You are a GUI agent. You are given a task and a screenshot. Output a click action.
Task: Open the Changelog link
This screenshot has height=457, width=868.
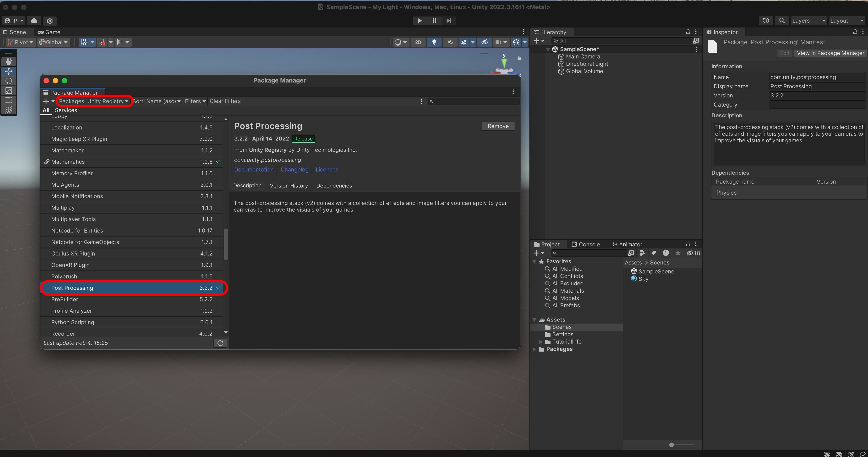[294, 170]
